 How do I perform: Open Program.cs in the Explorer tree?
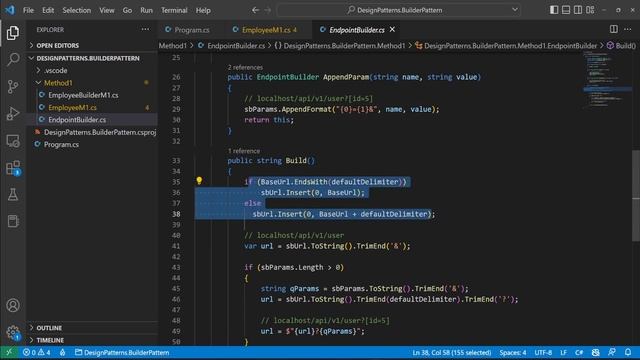pyautogui.click(x=61, y=144)
